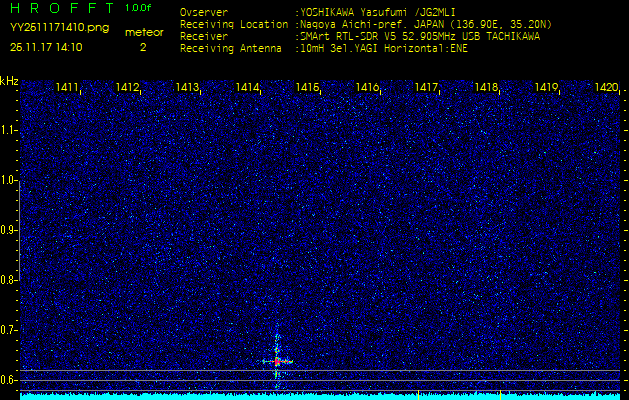Select the 26.11.17 14:10 date stamp
The height and width of the screenshot is (400, 629).
pos(46,46)
